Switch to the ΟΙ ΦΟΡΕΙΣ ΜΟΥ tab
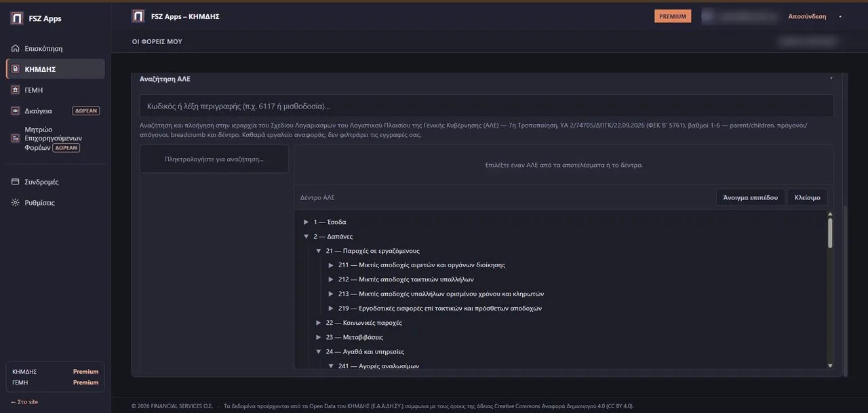The width and height of the screenshot is (868, 413). point(157,42)
